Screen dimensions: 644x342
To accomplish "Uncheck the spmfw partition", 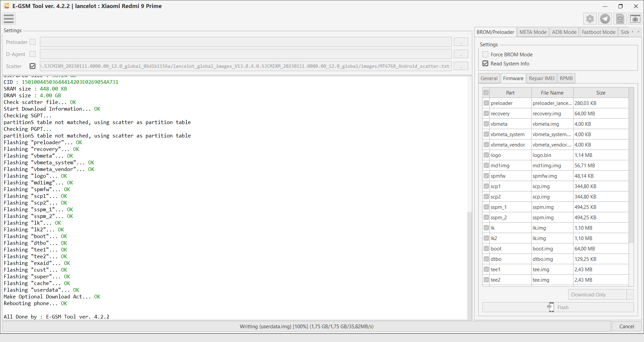I will 486,176.
